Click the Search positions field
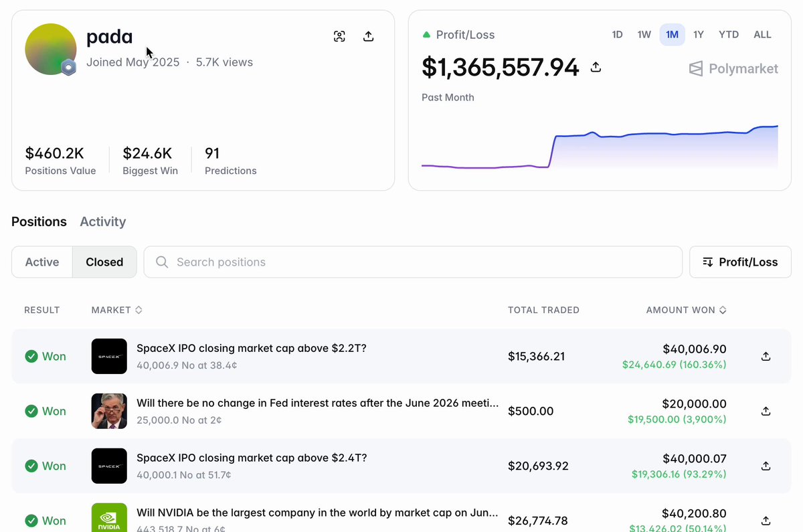 click(x=413, y=262)
